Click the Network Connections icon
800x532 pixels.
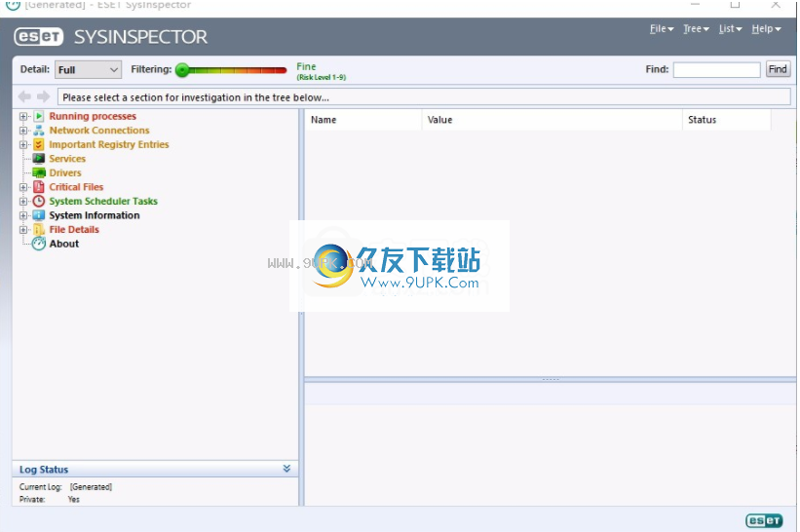click(39, 131)
